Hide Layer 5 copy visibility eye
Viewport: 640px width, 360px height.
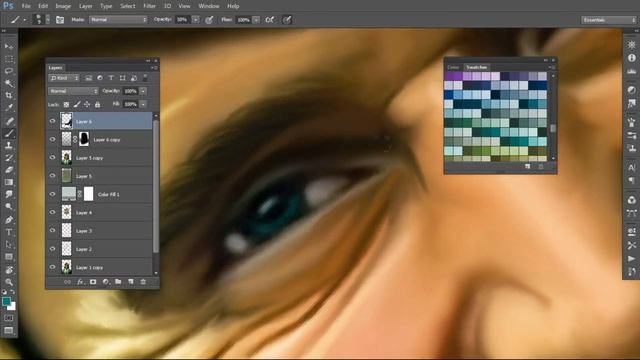coord(53,158)
